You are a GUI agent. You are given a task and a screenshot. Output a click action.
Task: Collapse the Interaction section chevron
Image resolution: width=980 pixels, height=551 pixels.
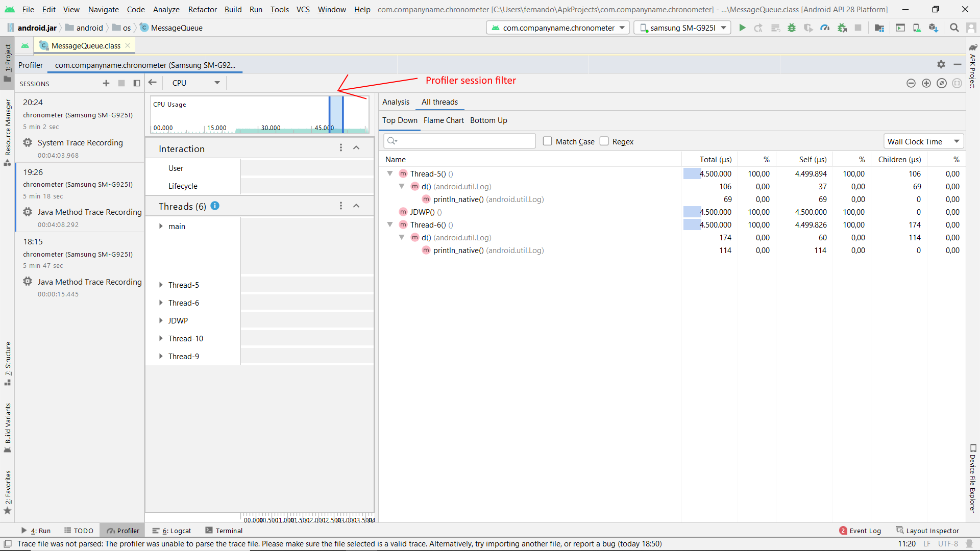click(x=356, y=148)
